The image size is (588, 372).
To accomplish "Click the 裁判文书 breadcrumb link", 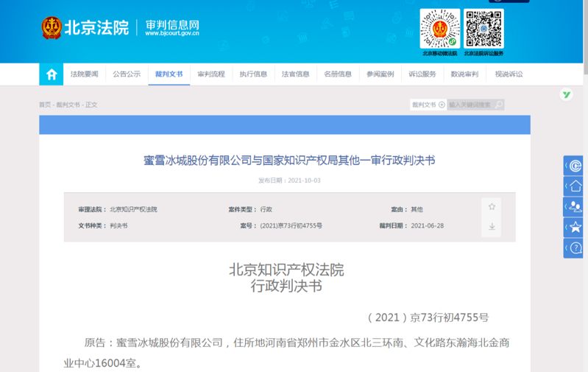I will (68, 105).
